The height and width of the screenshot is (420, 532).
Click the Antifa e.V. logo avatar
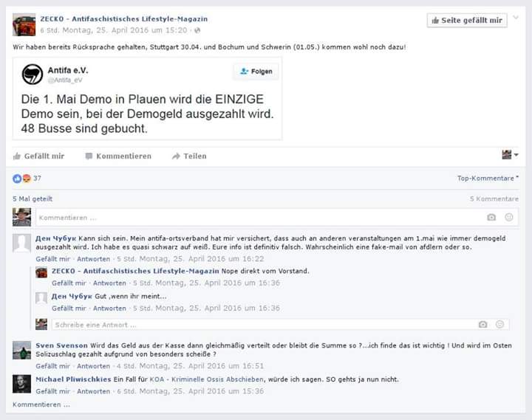click(33, 75)
